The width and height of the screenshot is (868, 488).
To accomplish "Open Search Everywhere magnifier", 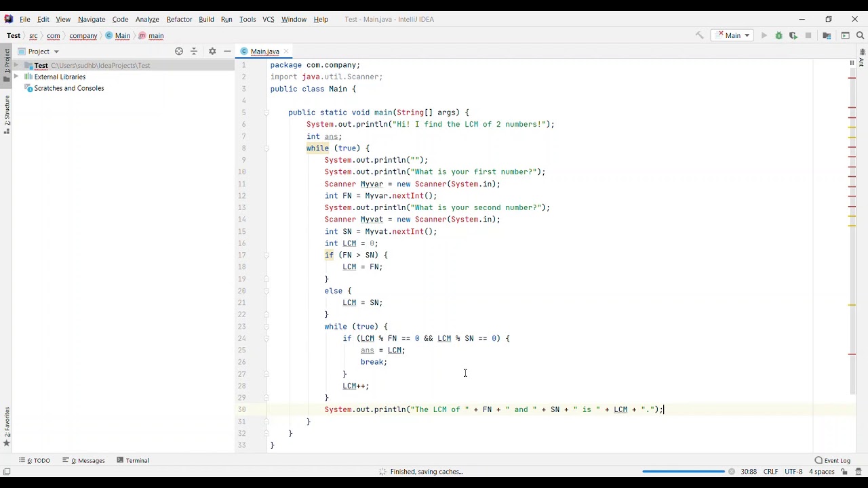I will 861,35.
